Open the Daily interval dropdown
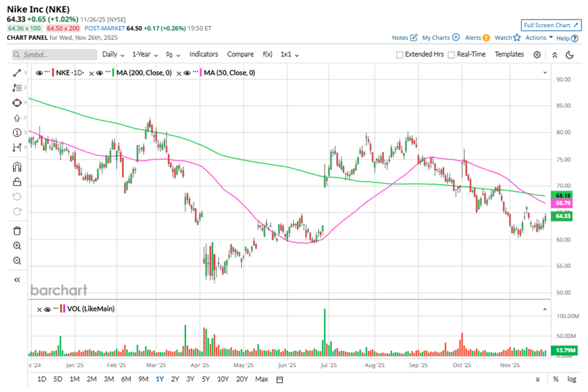This screenshot has height=392, width=588. coord(113,54)
